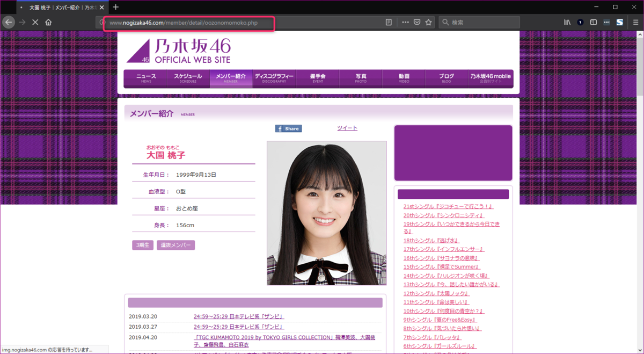Open the 握手会 EVENT menu
Viewport: 644px width, 354px height.
[x=318, y=78]
